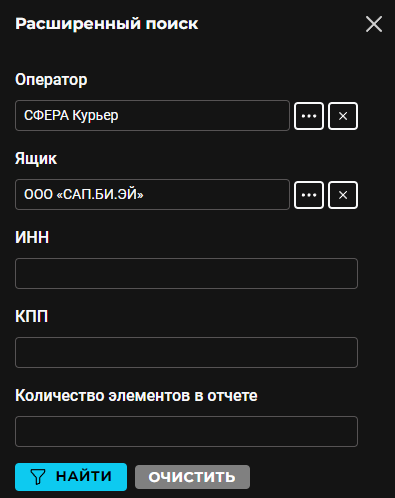
Task: Focus the Оператор input field
Action: (152, 116)
